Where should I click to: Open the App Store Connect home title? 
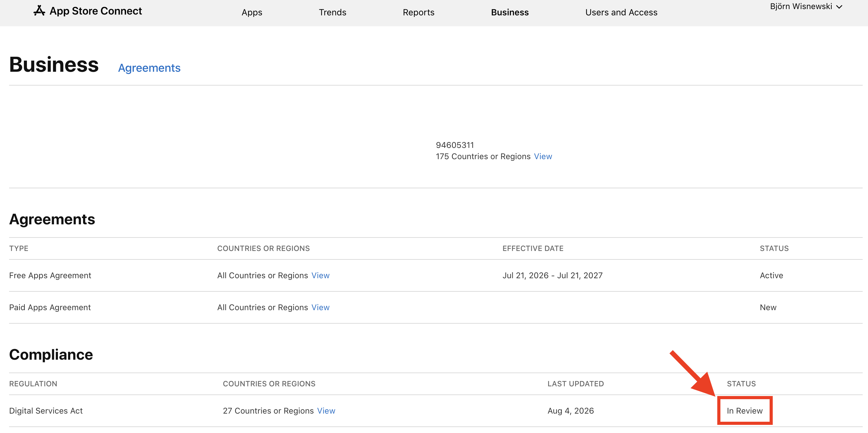pos(96,11)
